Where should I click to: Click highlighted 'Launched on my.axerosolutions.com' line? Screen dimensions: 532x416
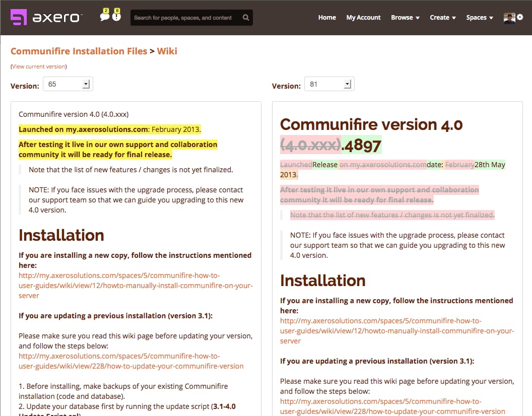tap(110, 129)
